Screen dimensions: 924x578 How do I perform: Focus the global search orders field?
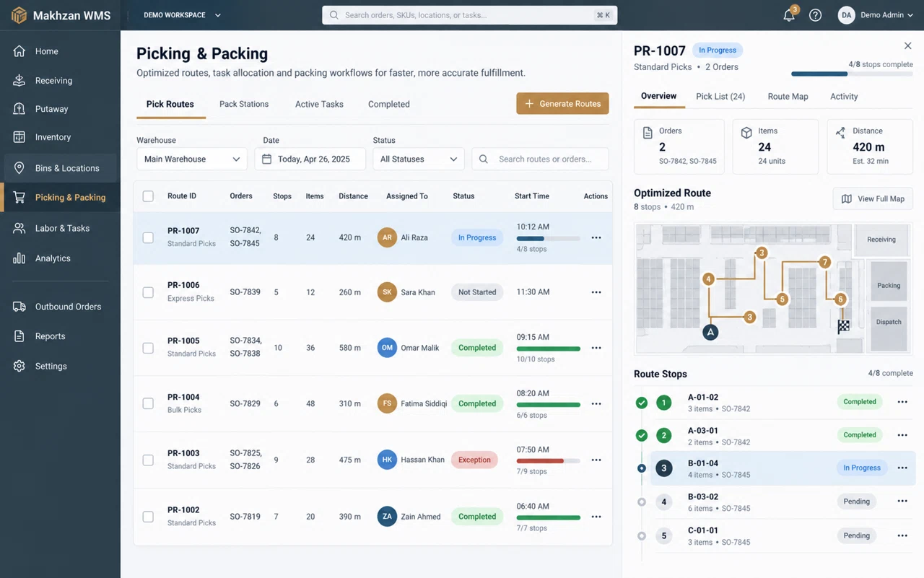(x=469, y=15)
